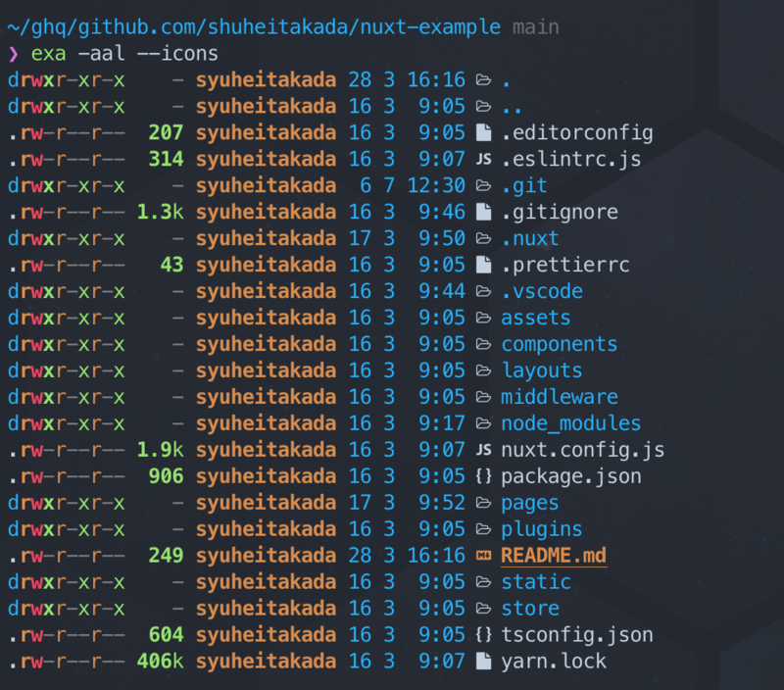This screenshot has width=784, height=690.
Task: Click the 906 size value
Action: [166, 476]
